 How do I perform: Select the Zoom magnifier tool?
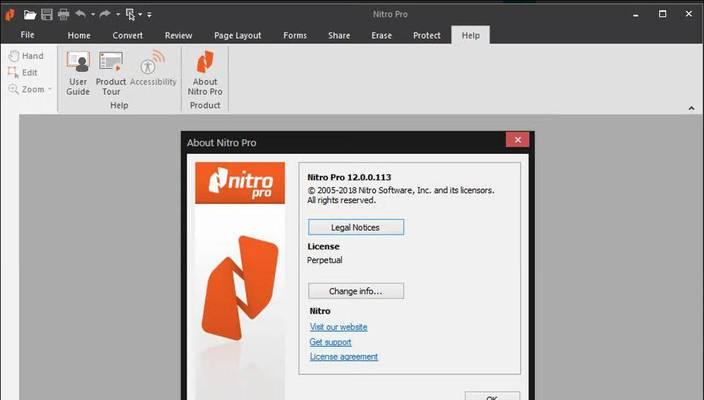(x=26, y=89)
